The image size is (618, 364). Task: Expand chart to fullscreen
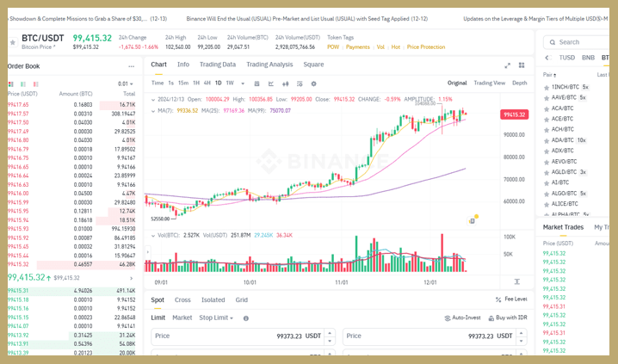507,65
